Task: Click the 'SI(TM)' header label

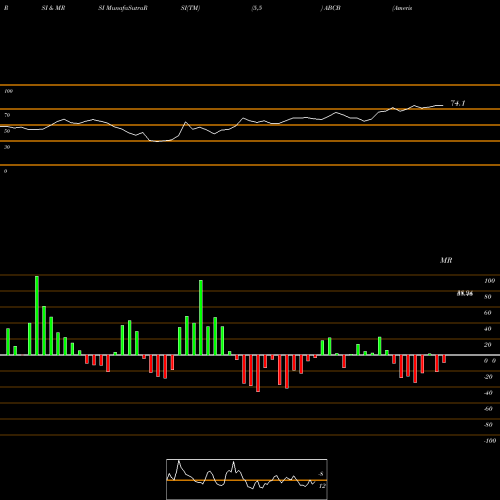Action: [x=190, y=8]
